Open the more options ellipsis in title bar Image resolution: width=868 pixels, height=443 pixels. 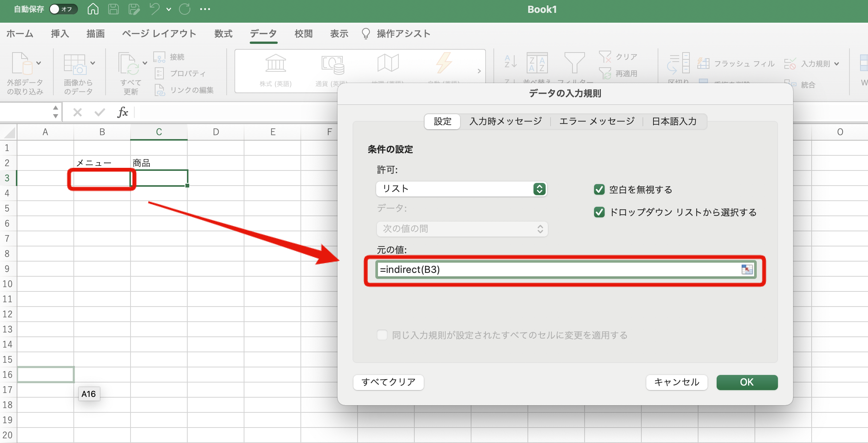pos(205,9)
